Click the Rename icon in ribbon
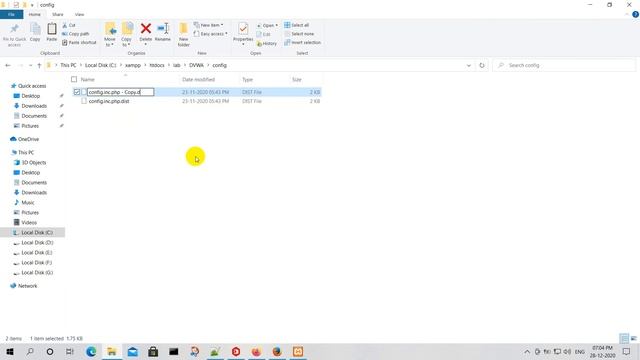 coord(163,29)
